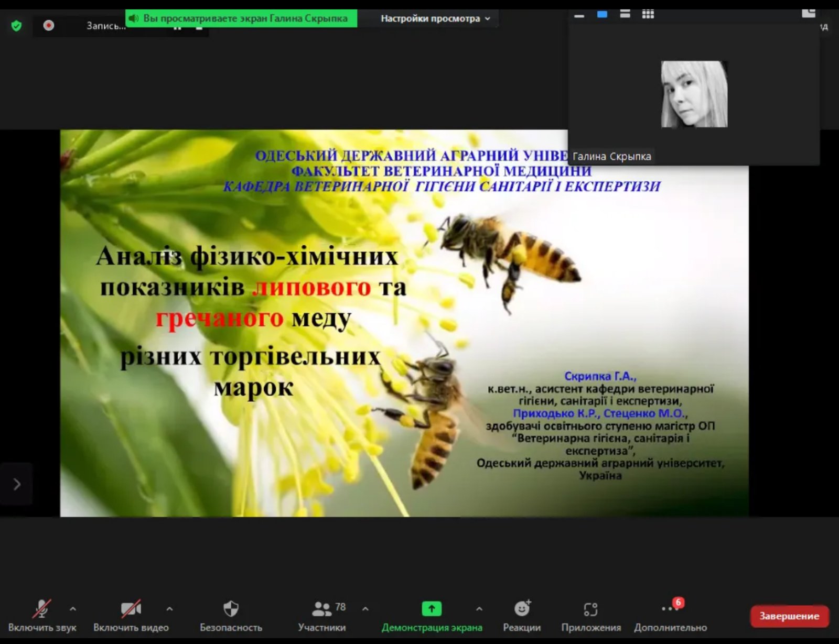Select the stacked-strip thumbnail view icon
This screenshot has width=839, height=644.
[x=625, y=14]
